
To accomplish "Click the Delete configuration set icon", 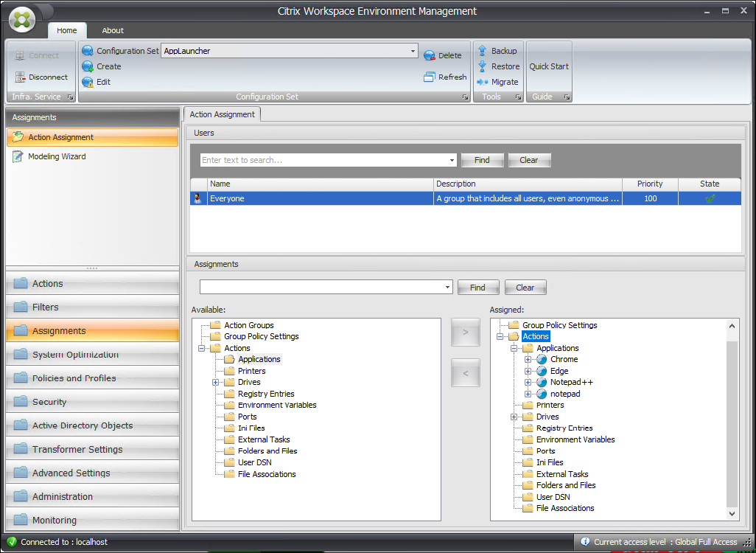I will coord(430,55).
